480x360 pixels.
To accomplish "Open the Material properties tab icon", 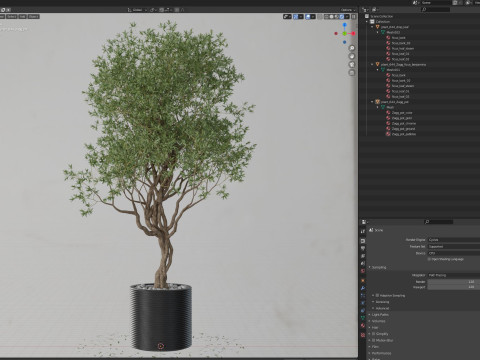I will click(363, 325).
